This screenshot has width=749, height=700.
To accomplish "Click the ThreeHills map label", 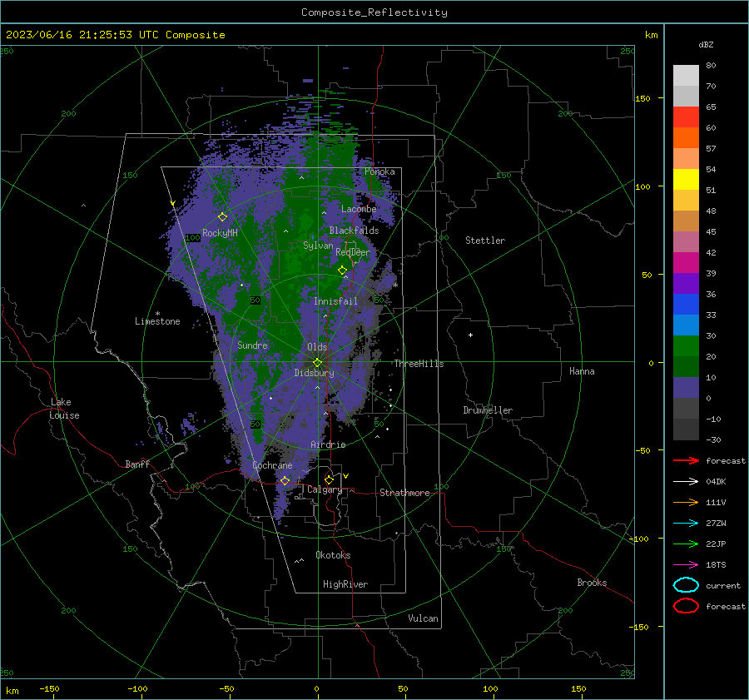I will coord(419,364).
